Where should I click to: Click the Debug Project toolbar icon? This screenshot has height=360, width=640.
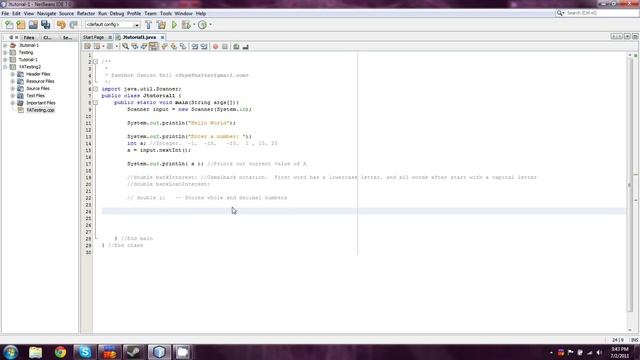(x=186, y=25)
